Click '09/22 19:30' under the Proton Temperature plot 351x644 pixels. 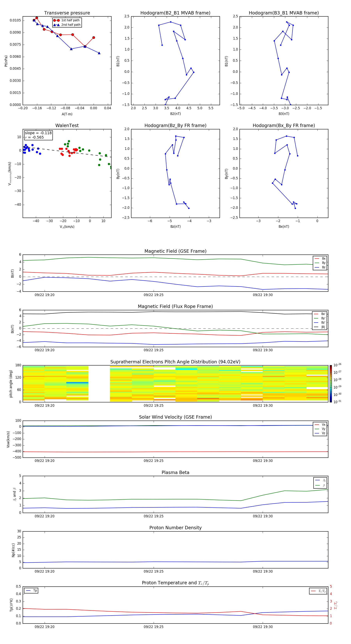tap(262, 627)
